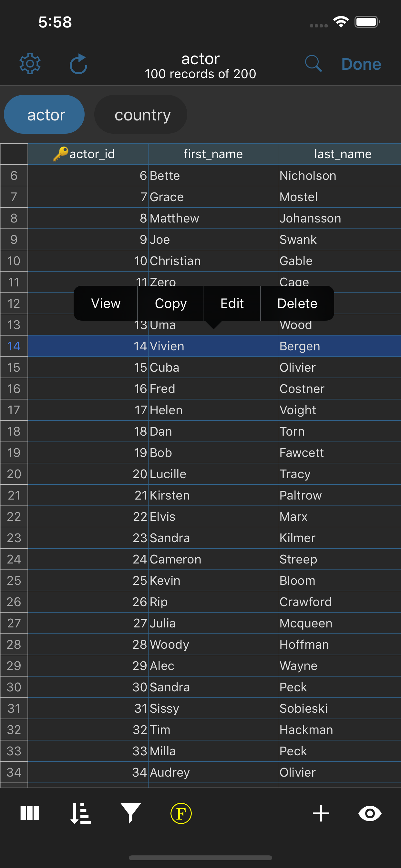Select the country table pill
Screen dimensions: 401x868
[x=141, y=114]
